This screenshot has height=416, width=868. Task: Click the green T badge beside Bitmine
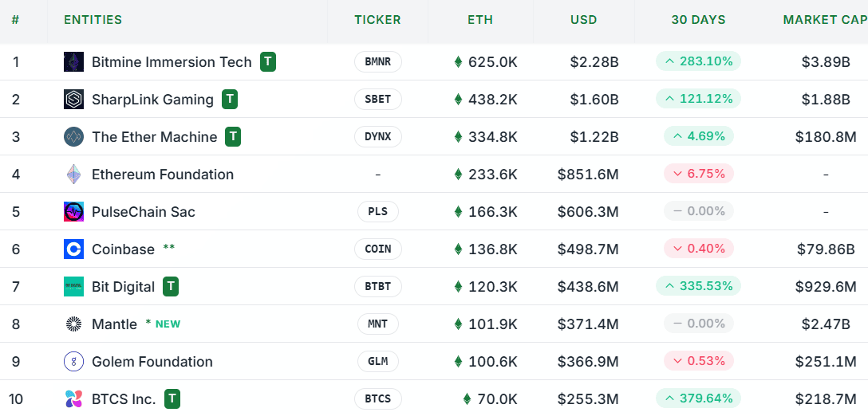tap(268, 62)
